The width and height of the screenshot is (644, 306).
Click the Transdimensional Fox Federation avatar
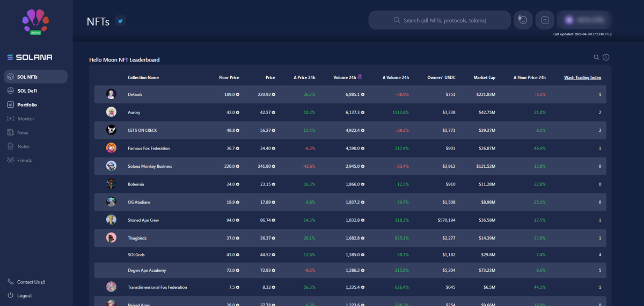click(111, 287)
